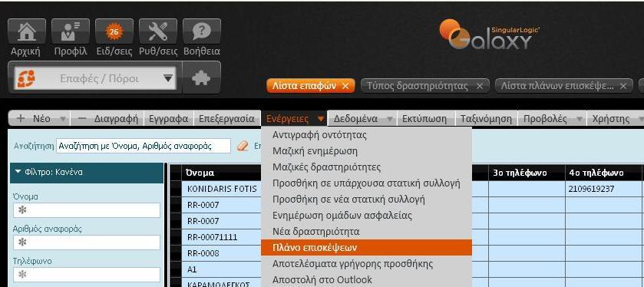Open the Δεδομένα dropdown arrow
The width and height of the screenshot is (644, 287).
click(389, 119)
